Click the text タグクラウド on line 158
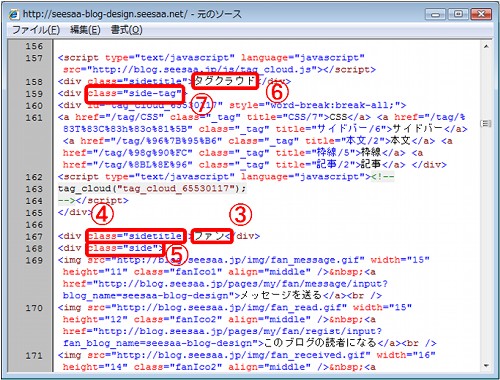The height and width of the screenshot is (380, 500). pyautogui.click(x=225, y=81)
